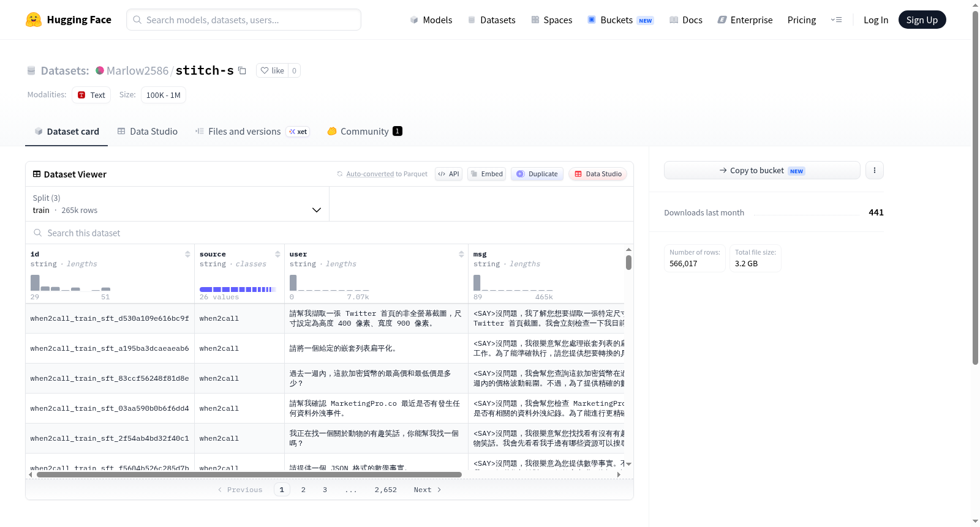Click the id lengths histogram
This screenshot has width=980, height=527.
[70, 283]
